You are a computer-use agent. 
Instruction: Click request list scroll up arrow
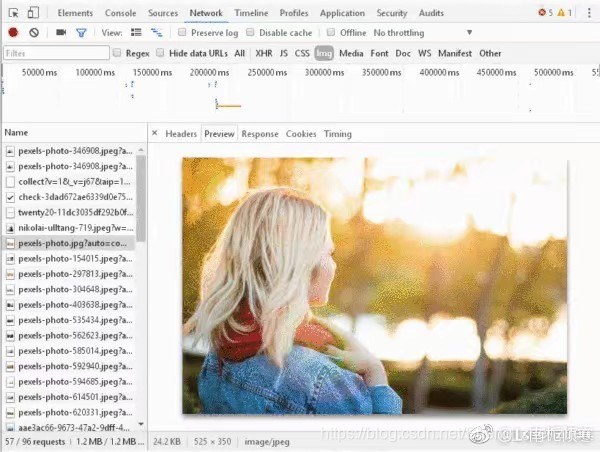pos(141,150)
